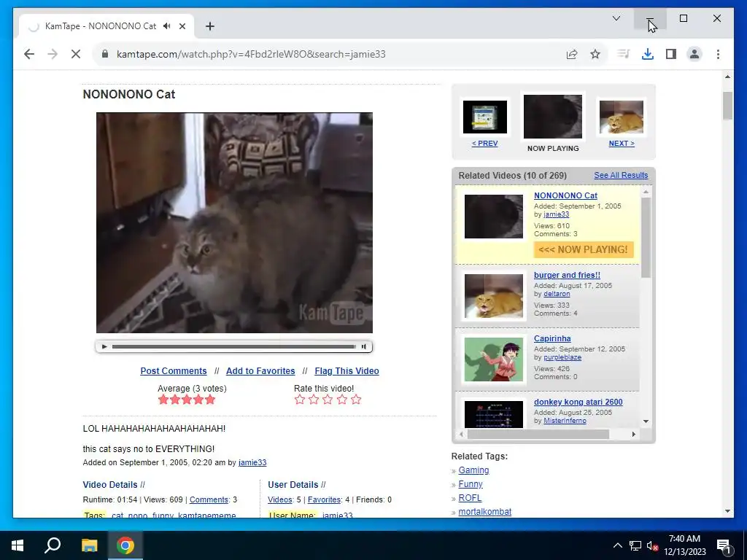Viewport: 747px width, 560px height.
Task: Open the tab search chevron
Action: 616,18
